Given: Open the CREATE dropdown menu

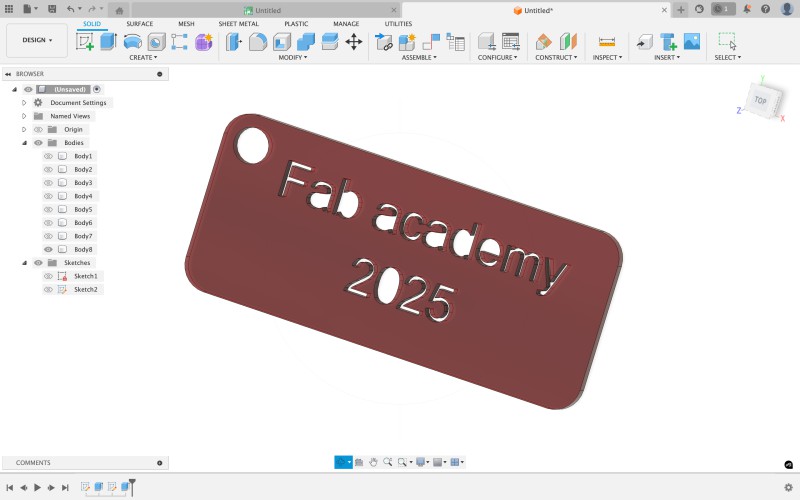Looking at the screenshot, I should click(143, 58).
